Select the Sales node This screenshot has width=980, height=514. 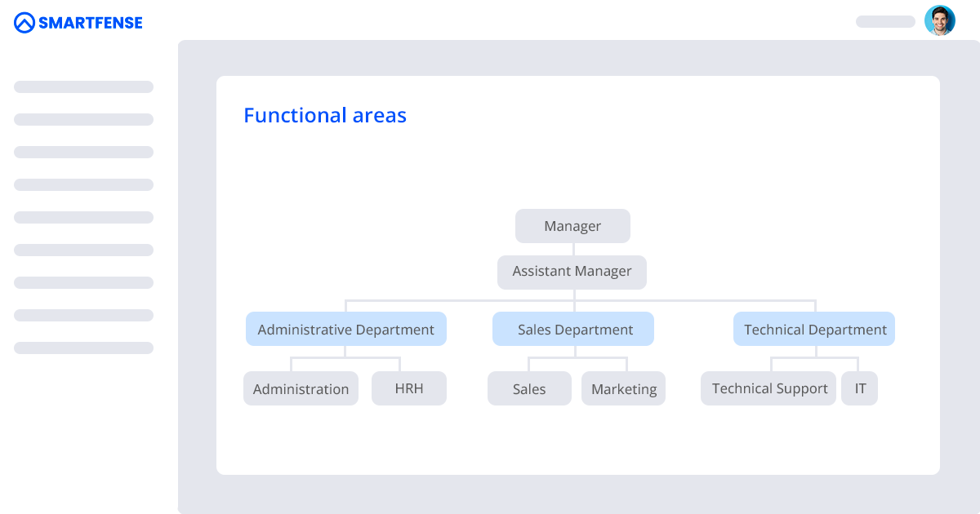[529, 388]
